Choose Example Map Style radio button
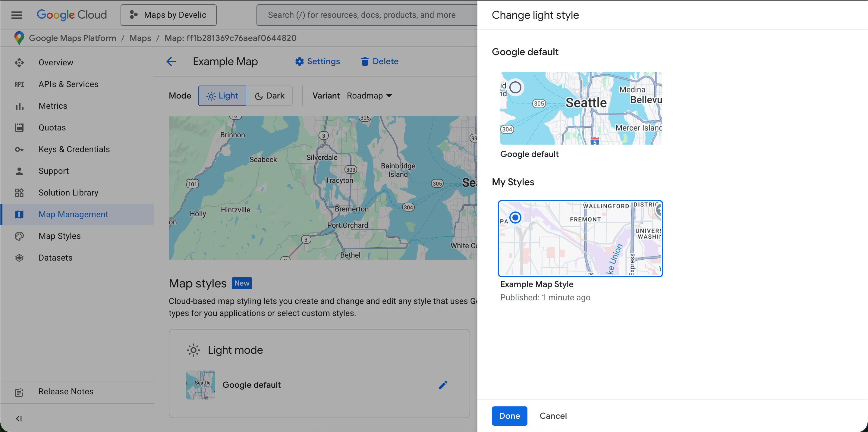Screen dimensions: 868x432 point(516,218)
